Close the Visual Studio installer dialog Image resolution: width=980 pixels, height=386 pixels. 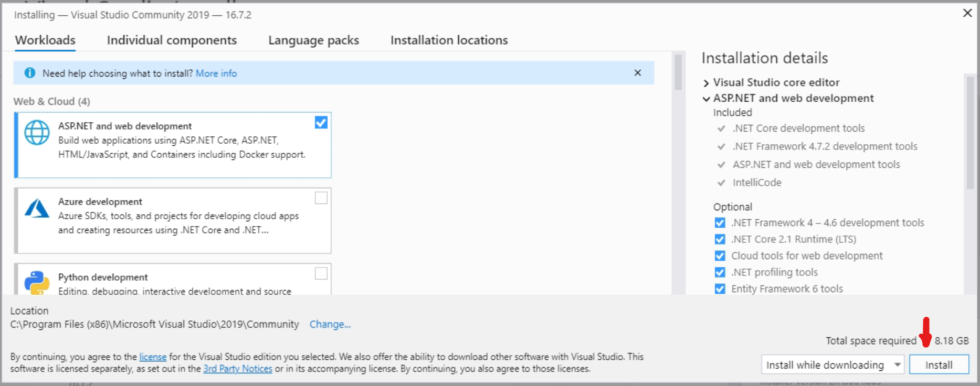tap(967, 13)
